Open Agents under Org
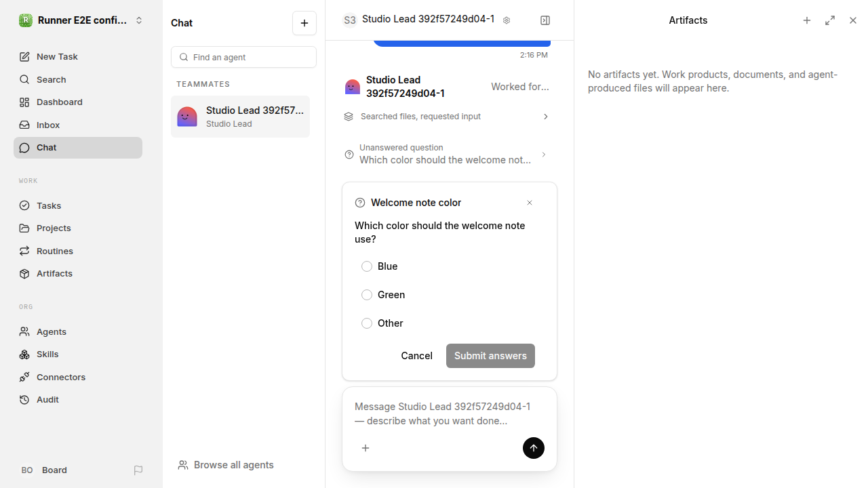 pyautogui.click(x=78, y=332)
